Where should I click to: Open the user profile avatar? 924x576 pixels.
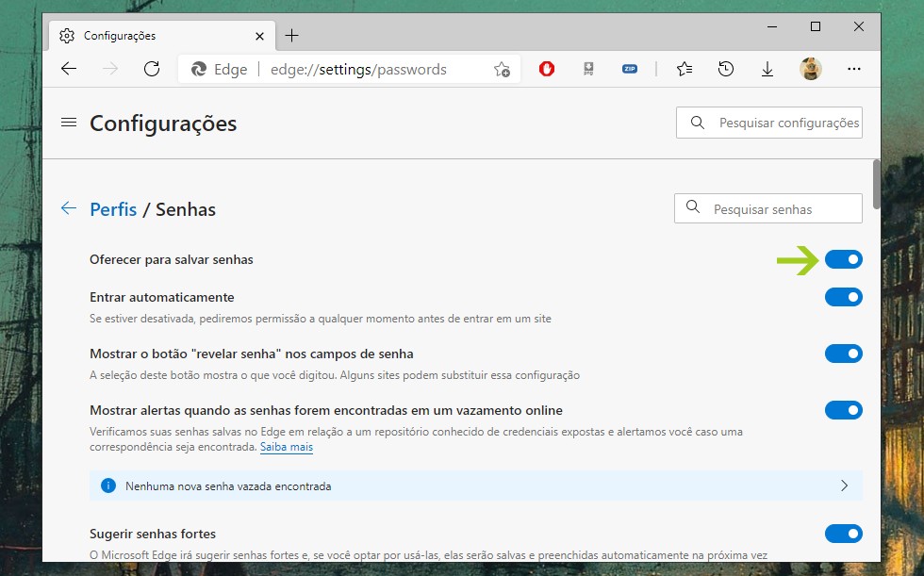[x=810, y=69]
